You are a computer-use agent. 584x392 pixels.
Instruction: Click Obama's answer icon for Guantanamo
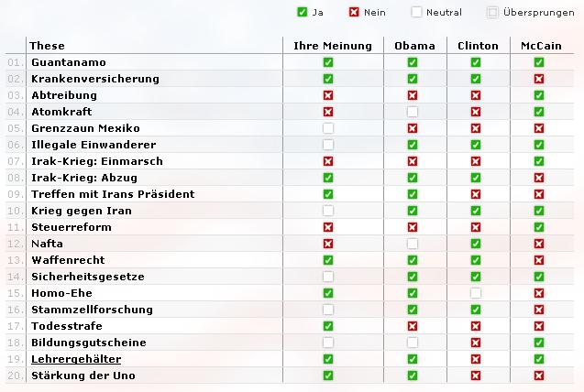click(413, 62)
